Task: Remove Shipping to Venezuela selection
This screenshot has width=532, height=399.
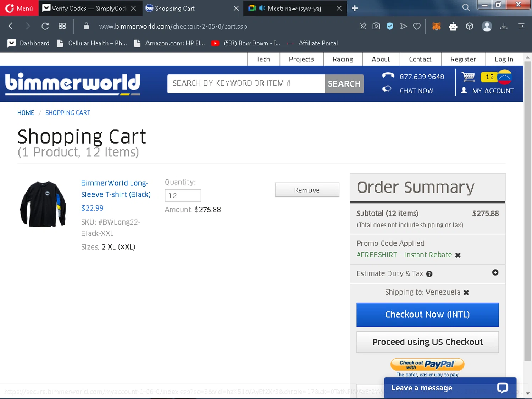Action: point(466,293)
